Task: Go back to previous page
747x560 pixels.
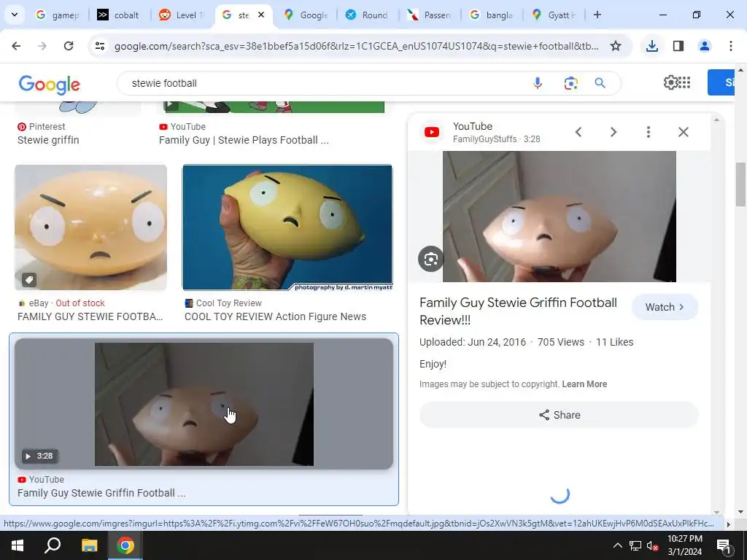Action: 16,46
